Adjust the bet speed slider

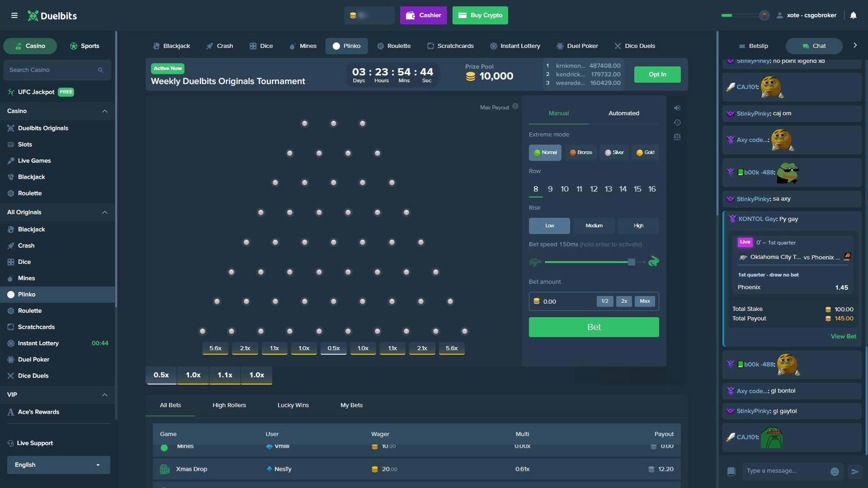632,262
